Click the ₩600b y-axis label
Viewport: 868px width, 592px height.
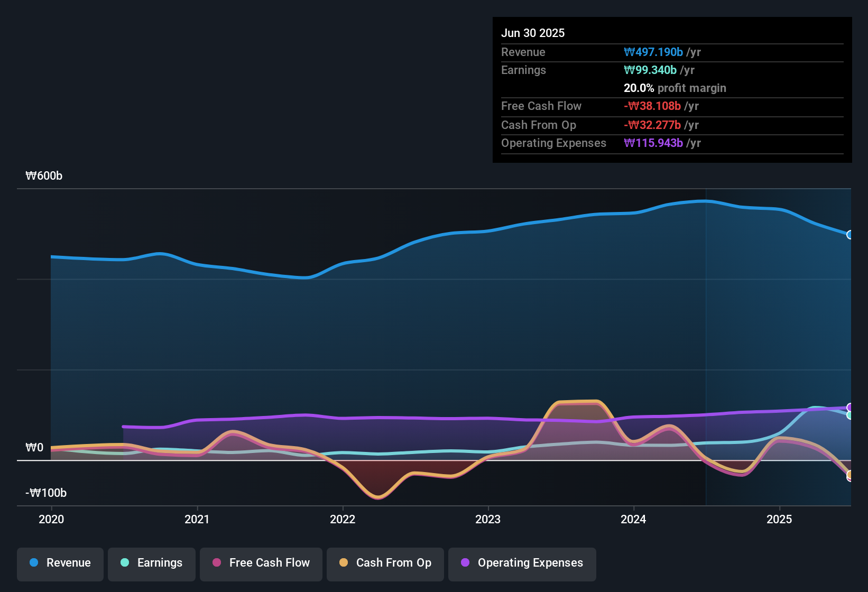(44, 176)
